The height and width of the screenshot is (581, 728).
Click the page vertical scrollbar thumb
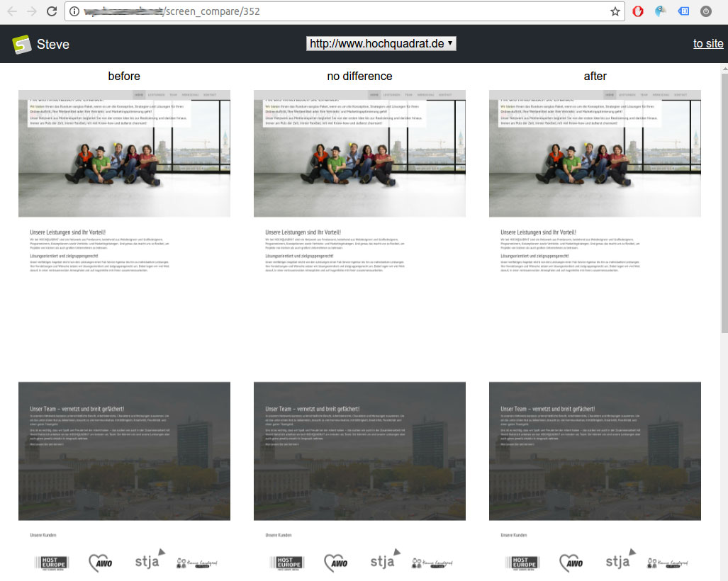724,203
